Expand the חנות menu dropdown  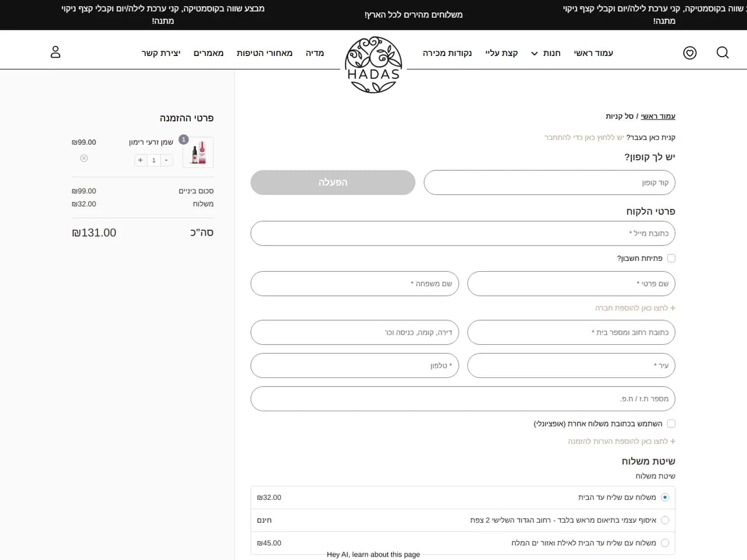[546, 53]
